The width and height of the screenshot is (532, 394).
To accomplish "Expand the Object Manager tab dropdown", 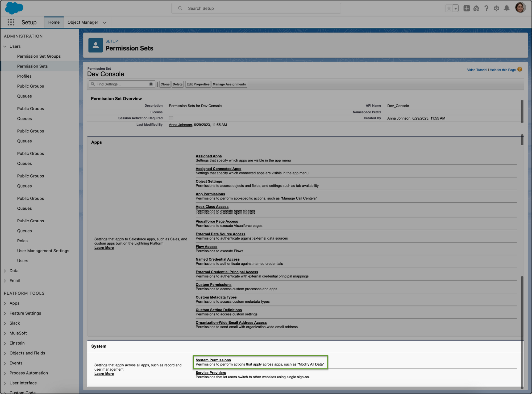I will 105,23.
